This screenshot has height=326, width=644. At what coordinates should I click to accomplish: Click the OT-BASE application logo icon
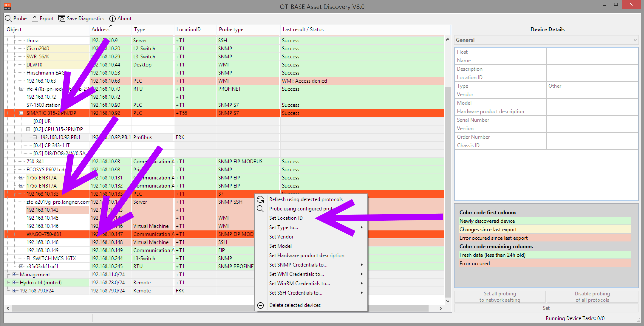[x=7, y=6]
